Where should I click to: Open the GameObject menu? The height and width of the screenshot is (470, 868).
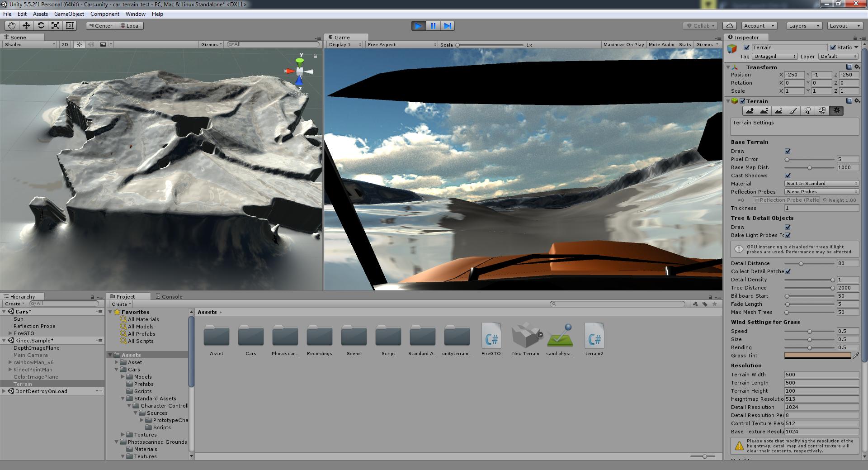click(69, 14)
